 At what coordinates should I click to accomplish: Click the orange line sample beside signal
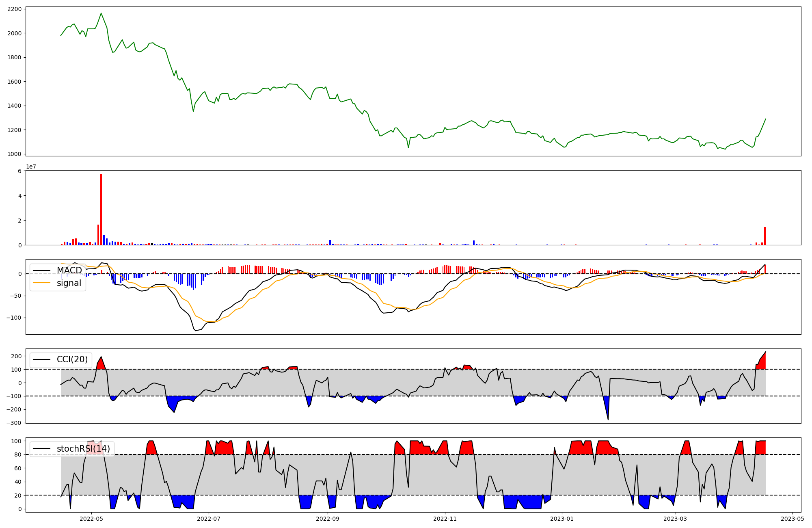pyautogui.click(x=42, y=283)
